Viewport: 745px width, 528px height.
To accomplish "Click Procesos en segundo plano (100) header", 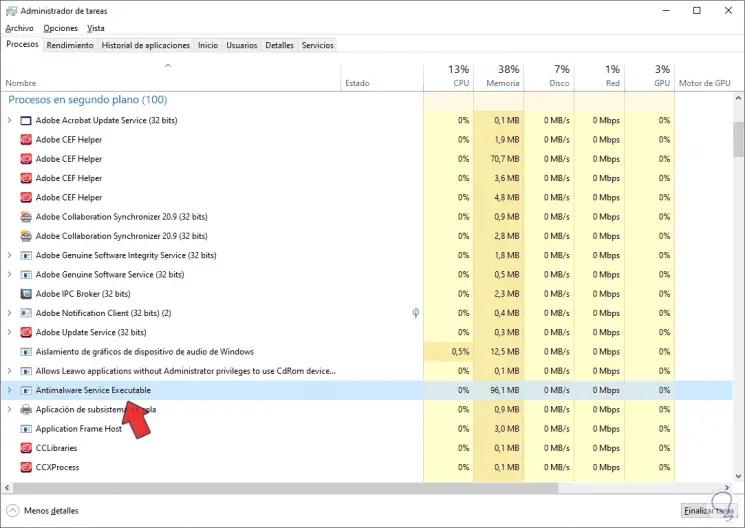I will (x=88, y=100).
